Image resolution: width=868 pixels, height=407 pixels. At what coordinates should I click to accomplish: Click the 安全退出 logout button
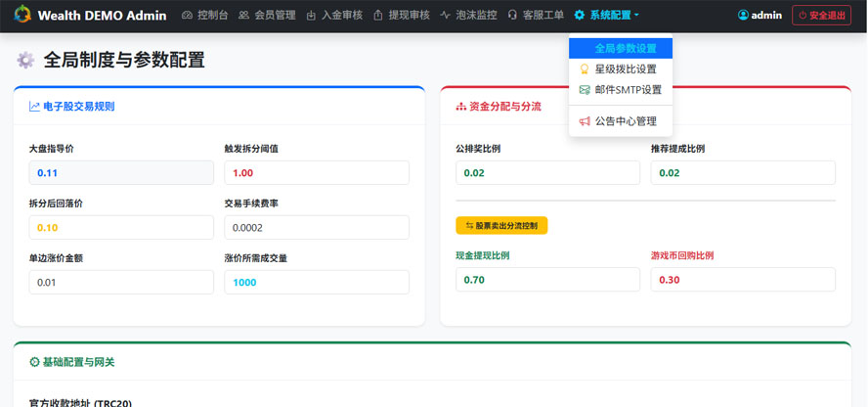pos(821,15)
